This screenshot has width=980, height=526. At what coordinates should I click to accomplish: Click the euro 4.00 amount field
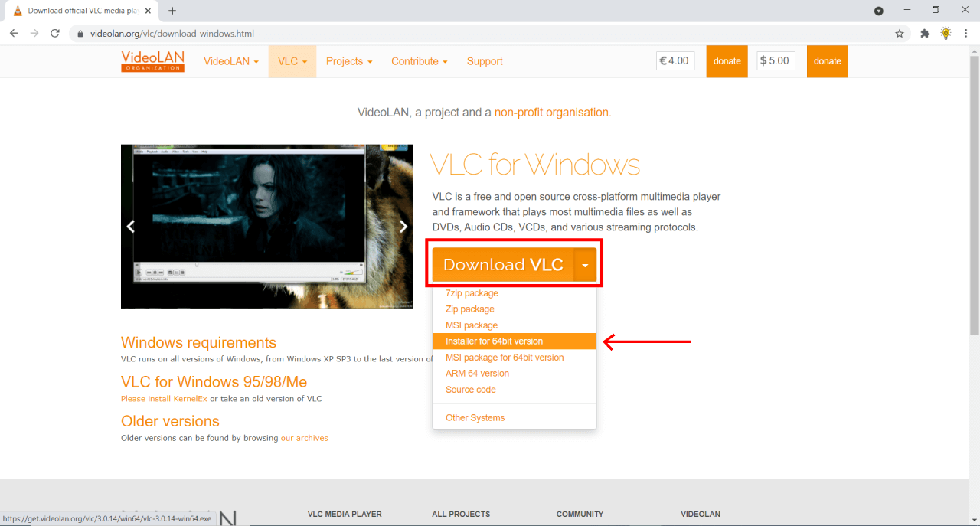[675, 61]
